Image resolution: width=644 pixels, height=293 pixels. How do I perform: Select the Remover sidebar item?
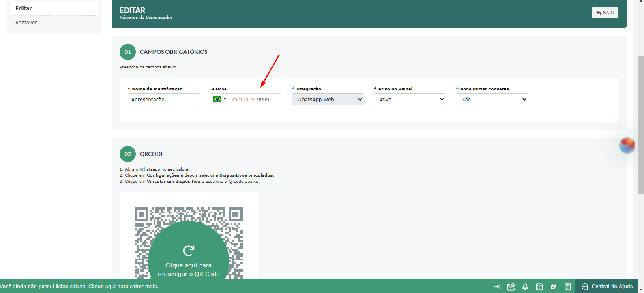point(54,23)
